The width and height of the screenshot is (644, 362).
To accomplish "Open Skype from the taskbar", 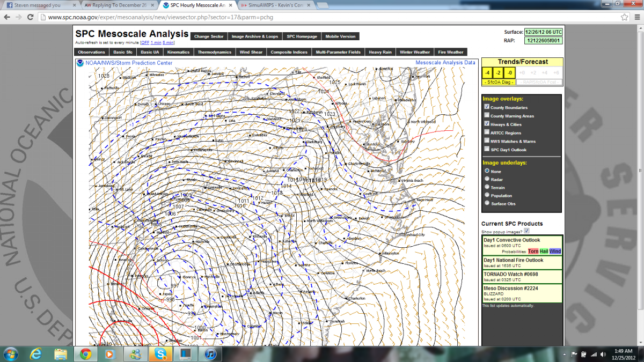I will (160, 354).
